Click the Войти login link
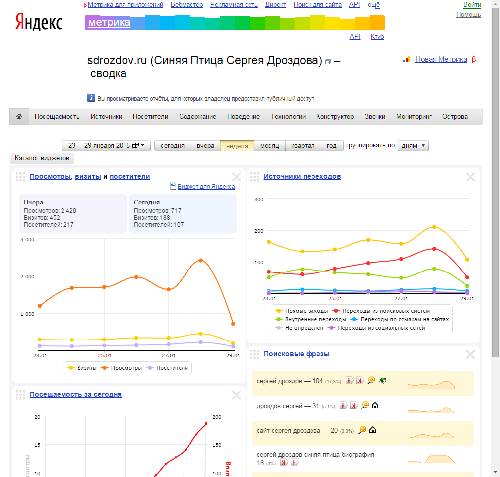 472,4
